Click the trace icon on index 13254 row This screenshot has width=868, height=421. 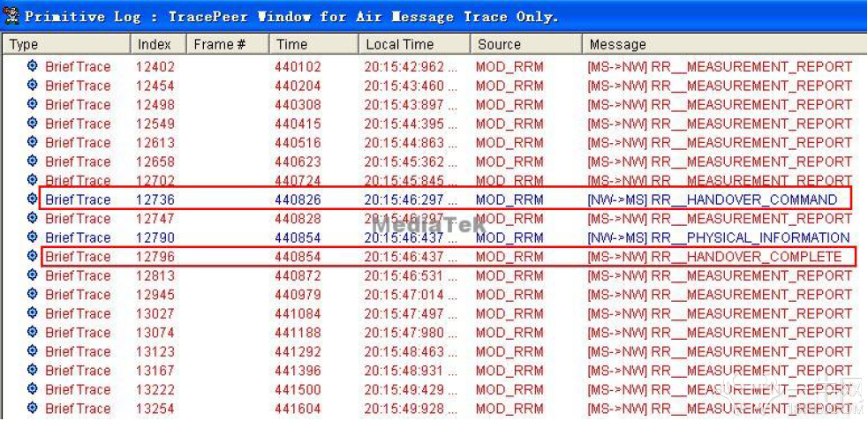pyautogui.click(x=33, y=409)
